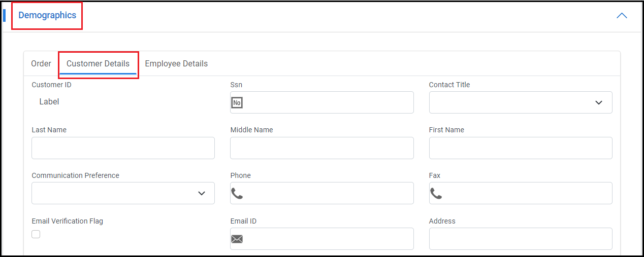Image resolution: width=644 pixels, height=257 pixels.
Task: Click the Customer ID Label text
Action: point(49,102)
